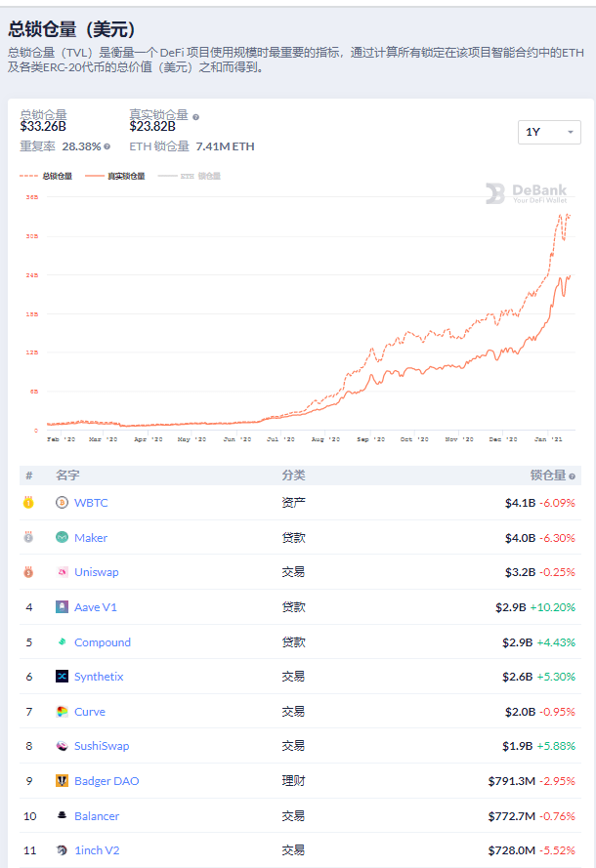Click the $4.1B value in WBTC row
The height and width of the screenshot is (868, 596).
click(x=520, y=503)
